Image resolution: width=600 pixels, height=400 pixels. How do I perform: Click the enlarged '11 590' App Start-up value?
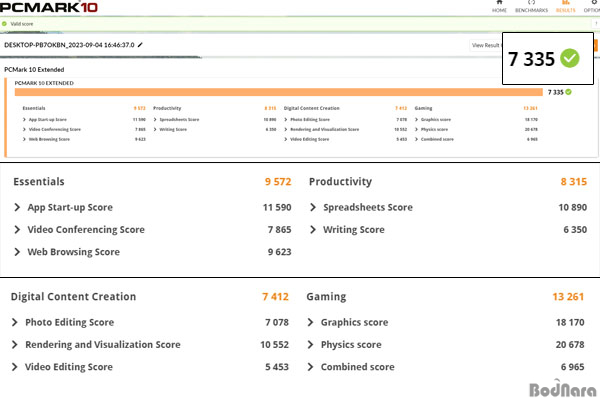pyautogui.click(x=277, y=207)
